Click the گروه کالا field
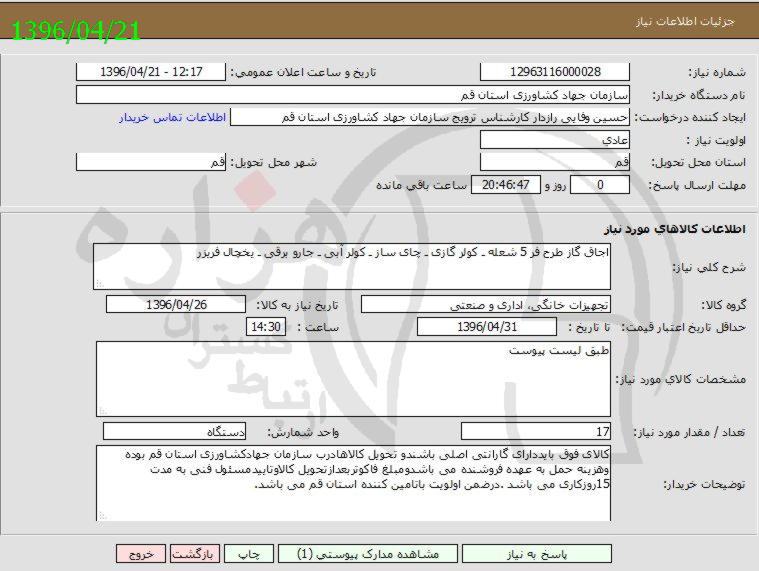Image resolution: width=759 pixels, height=571 pixels. tap(486, 304)
